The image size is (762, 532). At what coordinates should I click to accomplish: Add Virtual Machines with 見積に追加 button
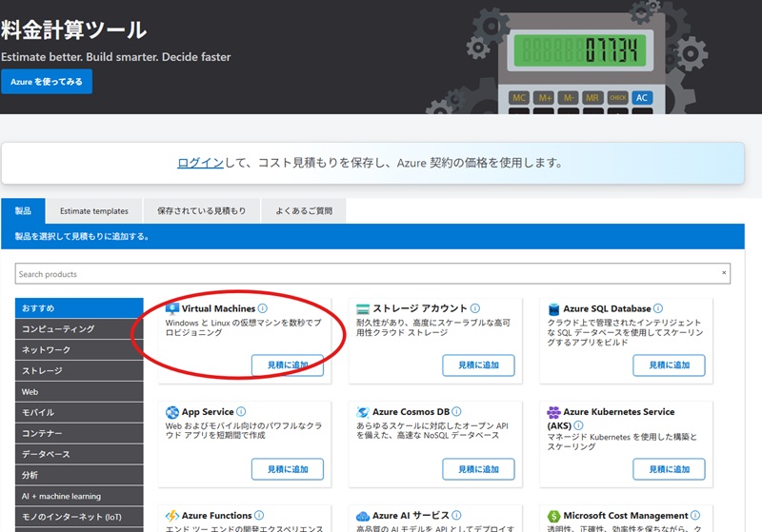pos(288,365)
